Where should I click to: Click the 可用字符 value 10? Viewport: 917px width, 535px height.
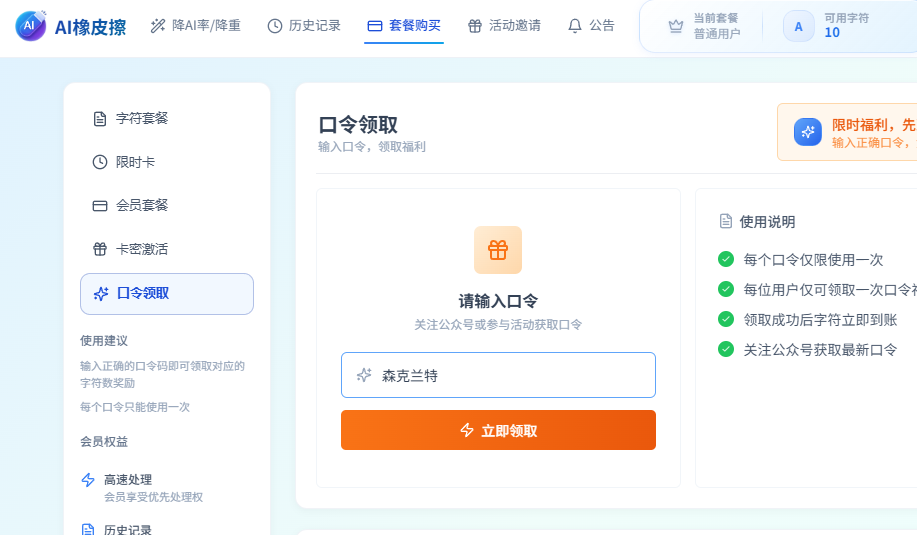[832, 33]
